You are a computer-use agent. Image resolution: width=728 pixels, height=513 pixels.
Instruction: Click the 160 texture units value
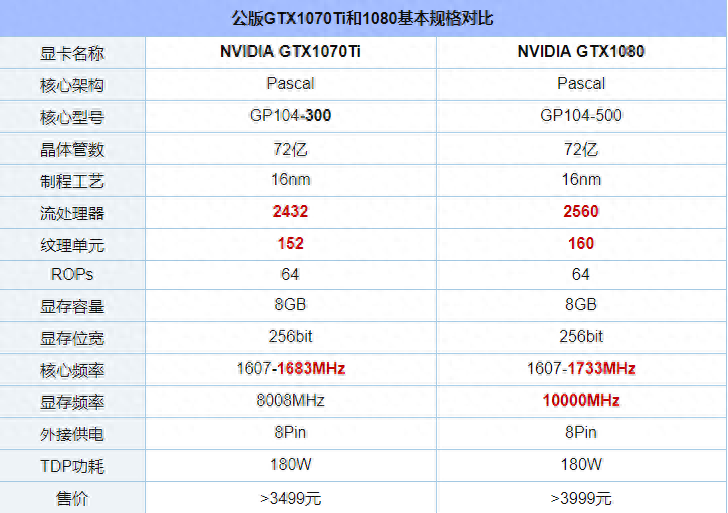coord(581,243)
